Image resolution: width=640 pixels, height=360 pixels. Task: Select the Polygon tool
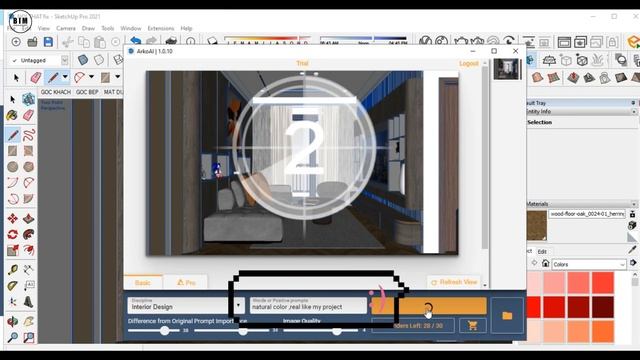[28, 167]
